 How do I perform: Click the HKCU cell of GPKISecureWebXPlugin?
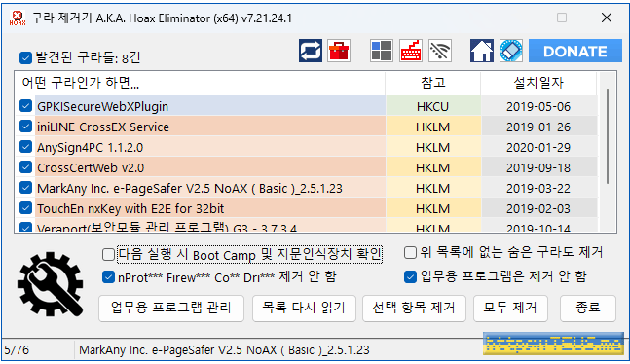(432, 106)
